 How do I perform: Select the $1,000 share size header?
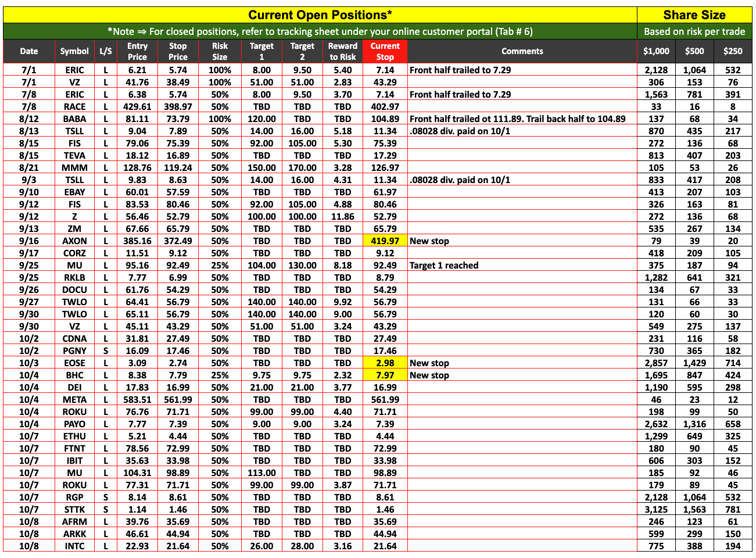(x=656, y=51)
